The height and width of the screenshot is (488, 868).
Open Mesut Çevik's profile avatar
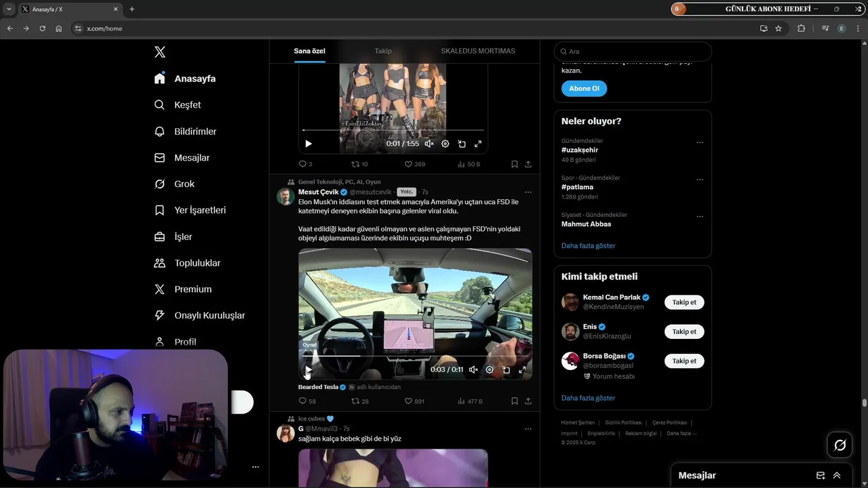(x=285, y=197)
